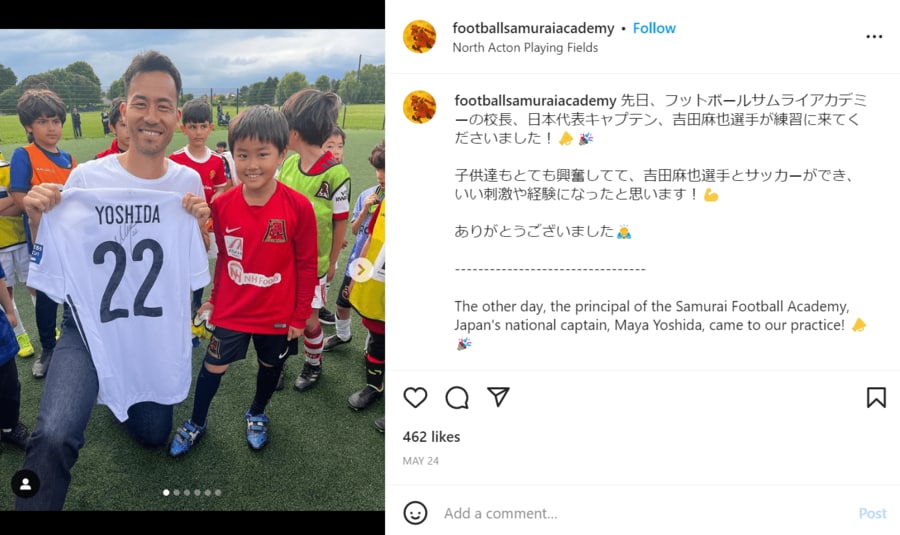The height and width of the screenshot is (535, 900).
Task: View the 462 likes list
Action: (431, 437)
